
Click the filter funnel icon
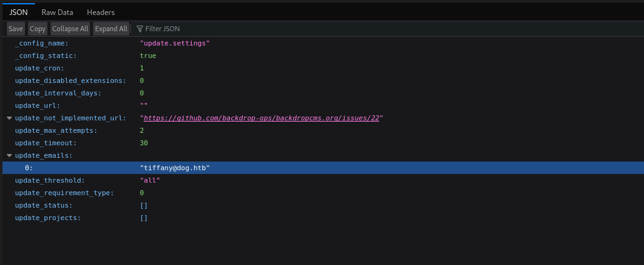coord(139,29)
